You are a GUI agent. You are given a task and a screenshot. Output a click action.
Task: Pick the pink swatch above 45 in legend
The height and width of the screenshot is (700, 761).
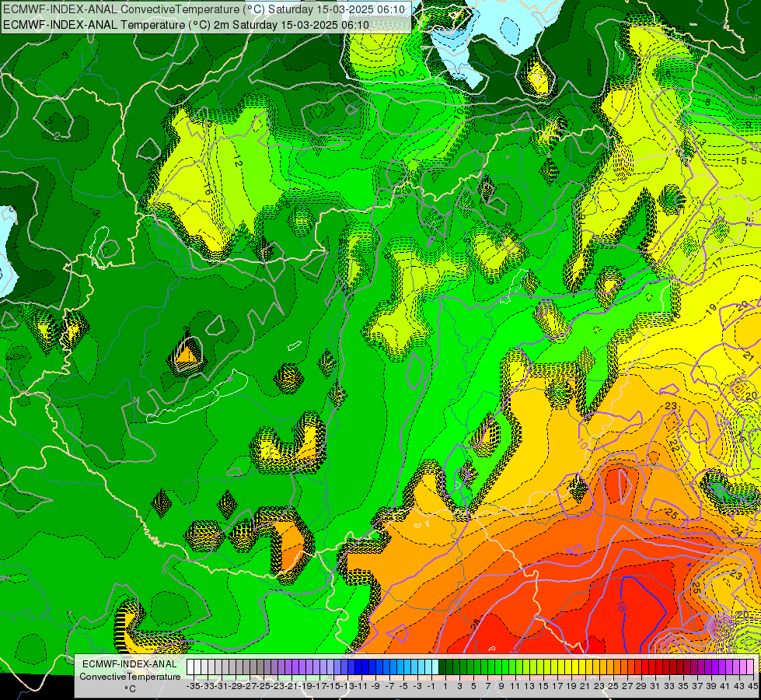[x=750, y=667]
